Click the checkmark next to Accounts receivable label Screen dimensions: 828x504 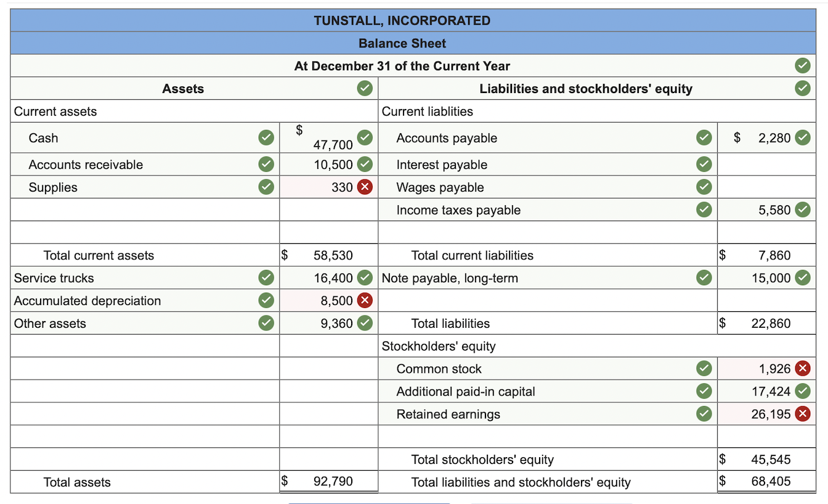coord(266,165)
